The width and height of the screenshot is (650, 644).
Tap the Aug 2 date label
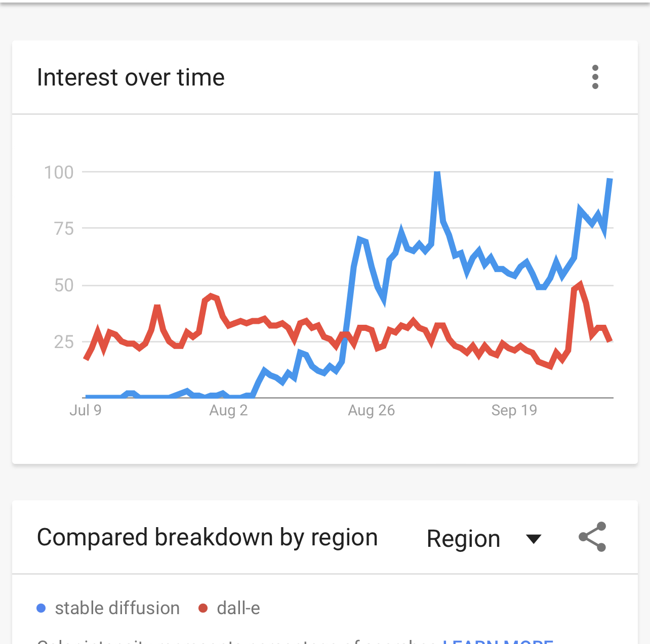click(228, 410)
